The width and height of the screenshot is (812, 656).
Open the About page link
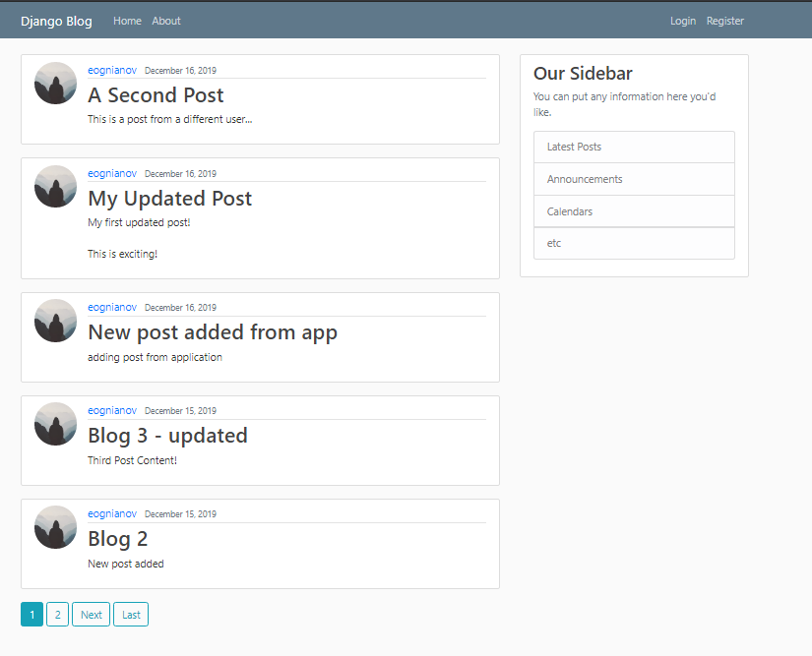pos(166,21)
